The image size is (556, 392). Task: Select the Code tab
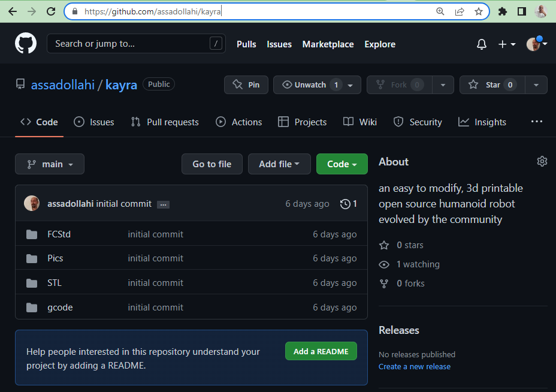click(x=39, y=122)
